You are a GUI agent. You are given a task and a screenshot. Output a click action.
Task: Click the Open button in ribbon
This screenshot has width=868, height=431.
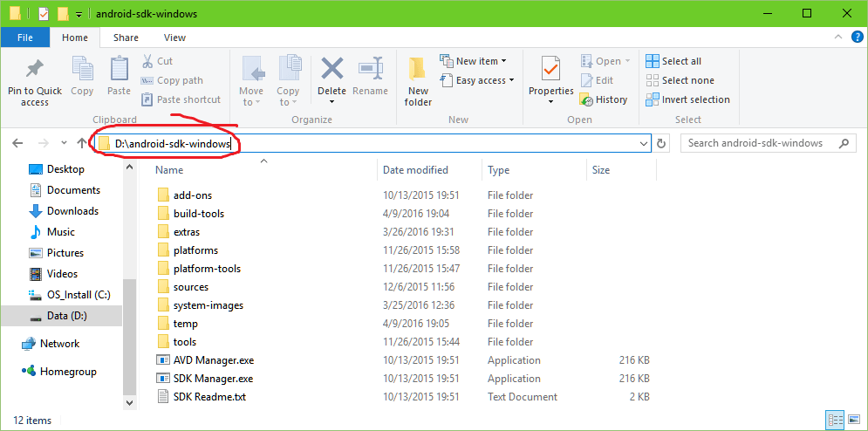605,61
